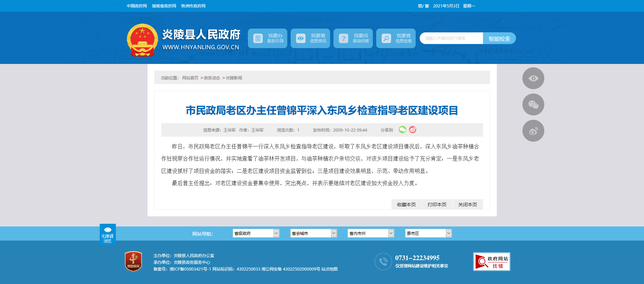This screenshot has height=284, width=644.
Task: Toggle 无障碍浏览 accessibility mode
Action: (x=107, y=234)
